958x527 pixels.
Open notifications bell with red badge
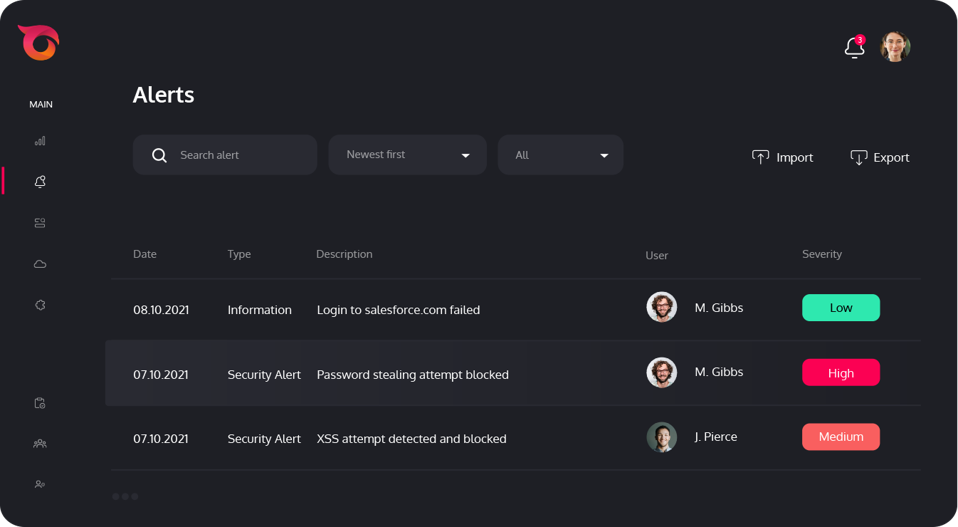pyautogui.click(x=854, y=47)
